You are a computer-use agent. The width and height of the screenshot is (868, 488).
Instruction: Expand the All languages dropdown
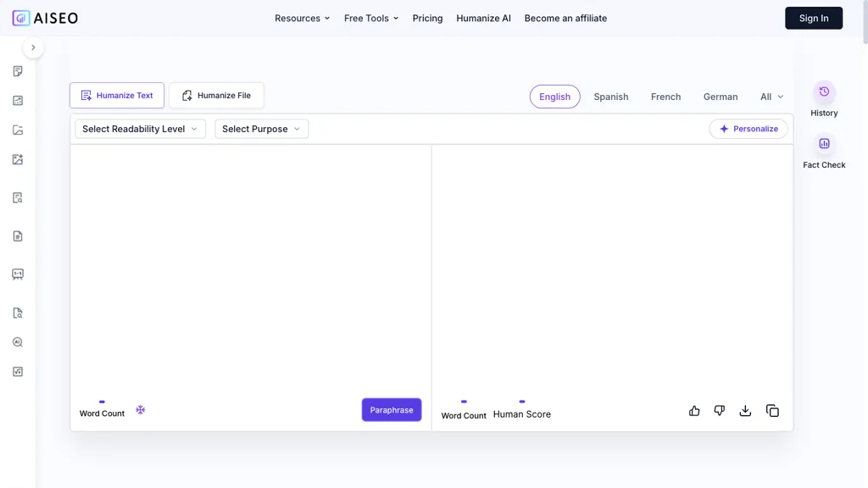[x=771, y=97]
